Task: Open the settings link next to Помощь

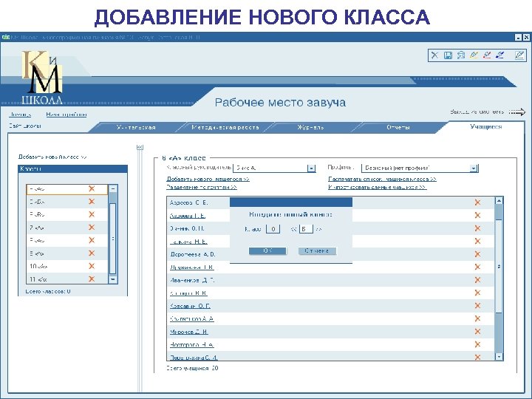Action: pos(66,115)
